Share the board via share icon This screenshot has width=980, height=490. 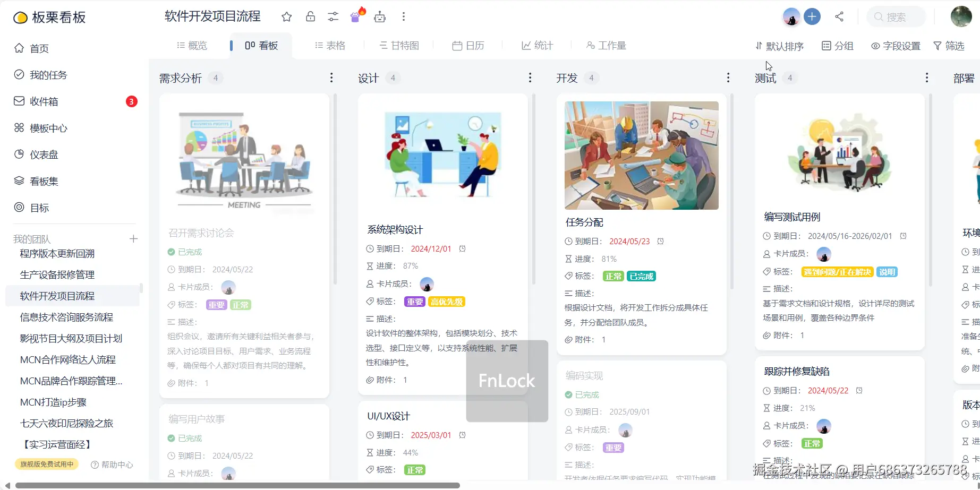839,17
